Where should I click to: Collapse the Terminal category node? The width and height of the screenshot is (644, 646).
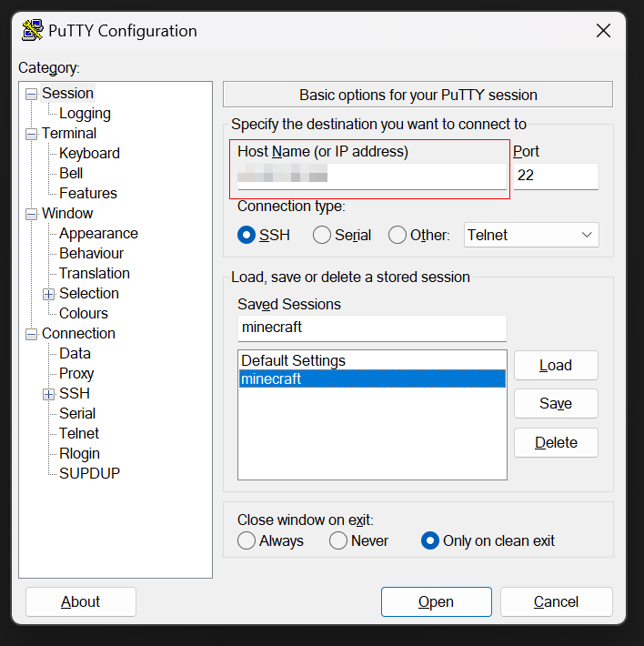32,134
